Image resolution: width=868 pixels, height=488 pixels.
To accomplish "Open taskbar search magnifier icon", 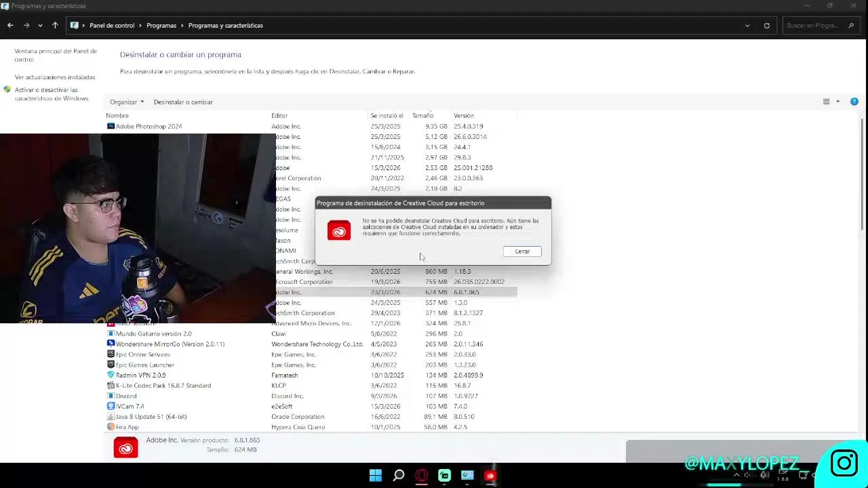I will (x=399, y=475).
